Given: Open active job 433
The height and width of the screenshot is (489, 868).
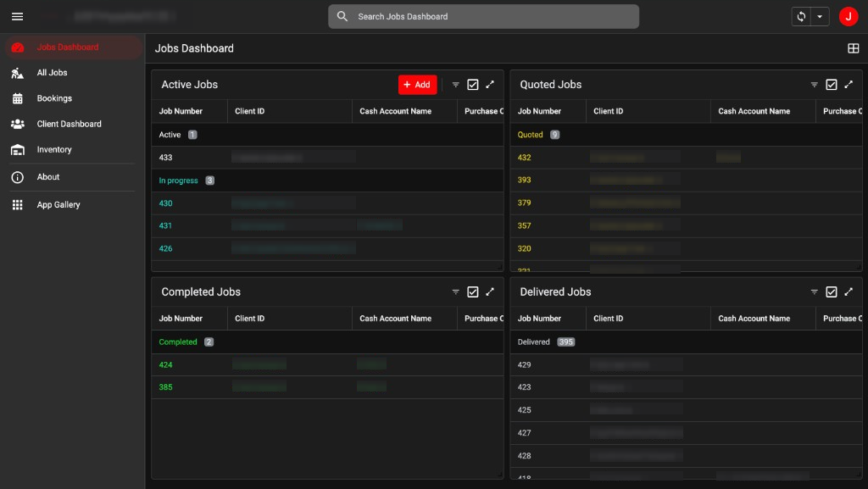Looking at the screenshot, I should [327, 158].
